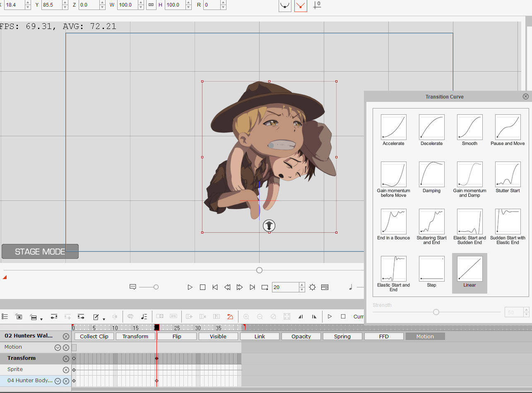Open the Opacity track
532x393 pixels.
[x=301, y=336]
